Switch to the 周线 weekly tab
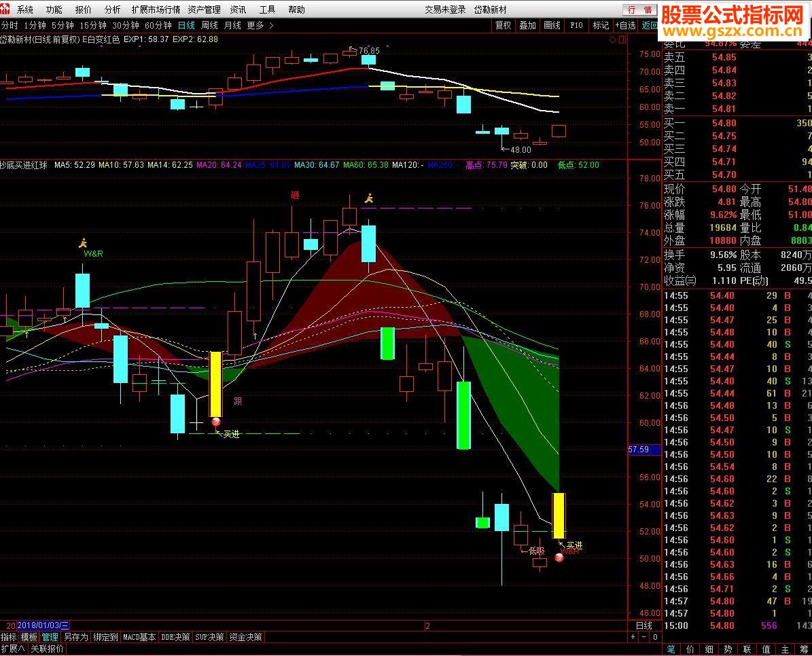This screenshot has height=656, width=812. 209,25
